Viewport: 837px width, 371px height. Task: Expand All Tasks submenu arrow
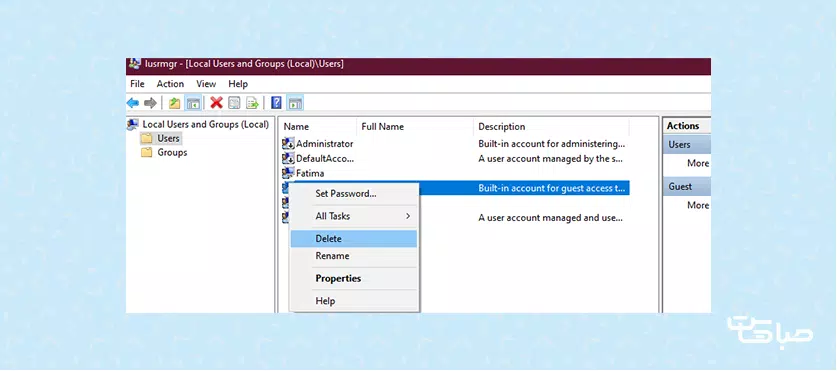(408, 216)
